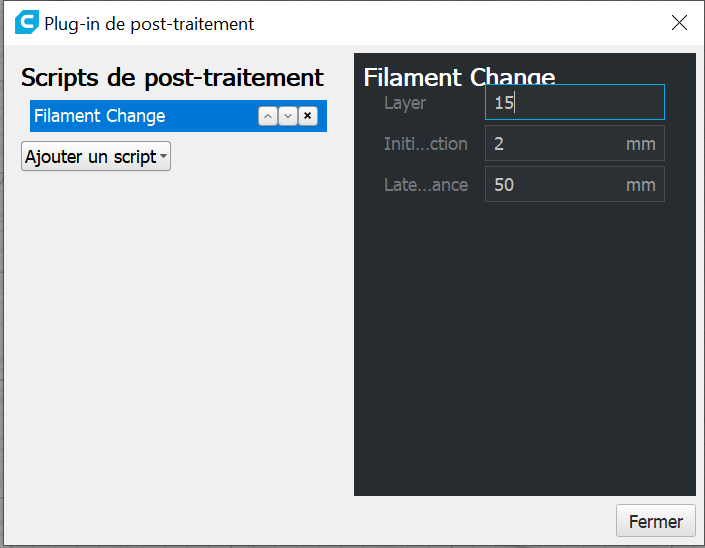Click the arrow on Ajouter un script

[163, 156]
